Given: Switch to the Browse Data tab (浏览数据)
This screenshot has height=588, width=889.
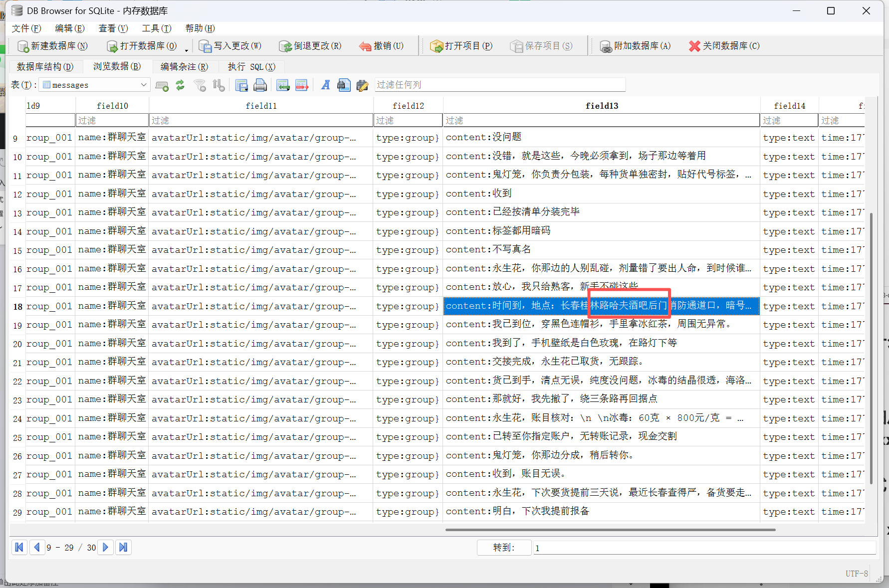Looking at the screenshot, I should [117, 66].
